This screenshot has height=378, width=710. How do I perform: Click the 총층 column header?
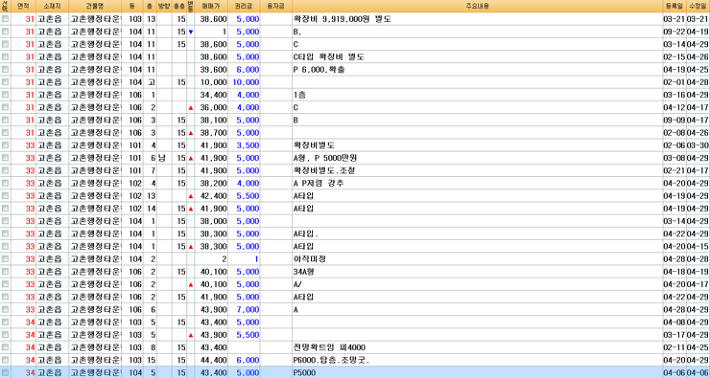click(179, 6)
